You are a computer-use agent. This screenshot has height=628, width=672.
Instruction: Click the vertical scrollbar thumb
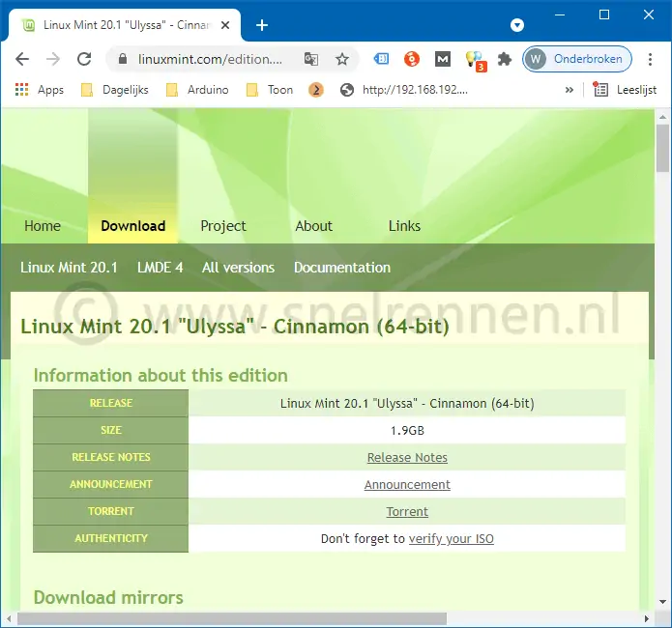(x=663, y=148)
